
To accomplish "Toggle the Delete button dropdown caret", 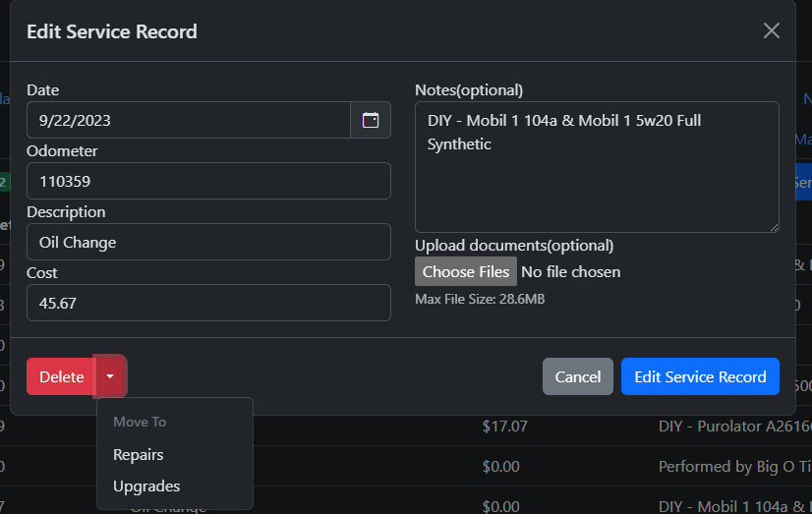I will click(x=110, y=376).
